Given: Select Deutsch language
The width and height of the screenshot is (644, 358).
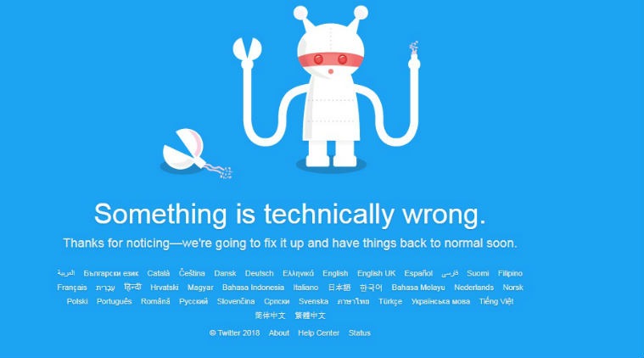Looking at the screenshot, I should (259, 273).
